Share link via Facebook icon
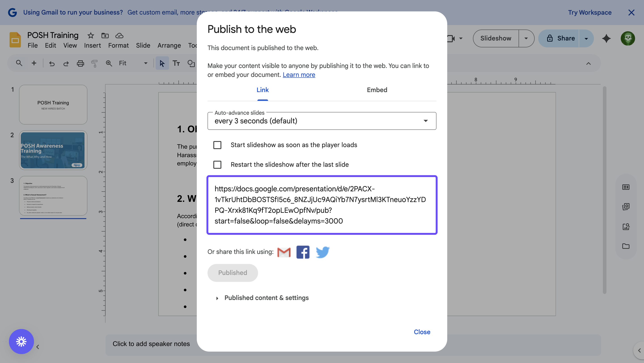This screenshot has width=644, height=363. point(303,252)
